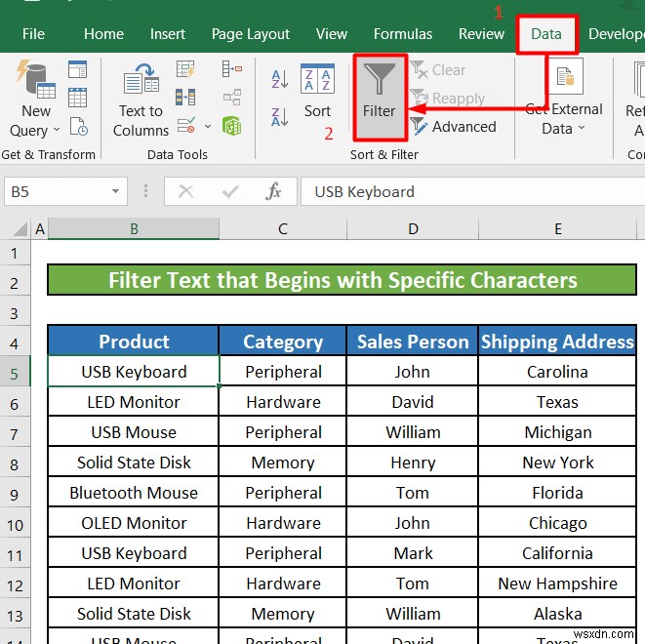Screen dimensions: 645x644
Task: Switch to the Review tab
Action: click(x=481, y=34)
